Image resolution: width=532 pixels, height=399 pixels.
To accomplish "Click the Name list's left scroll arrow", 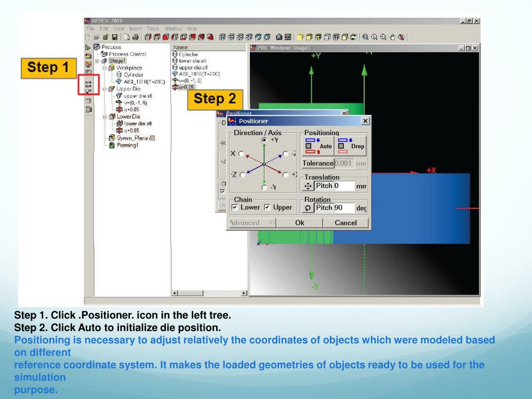I will pos(175,293).
